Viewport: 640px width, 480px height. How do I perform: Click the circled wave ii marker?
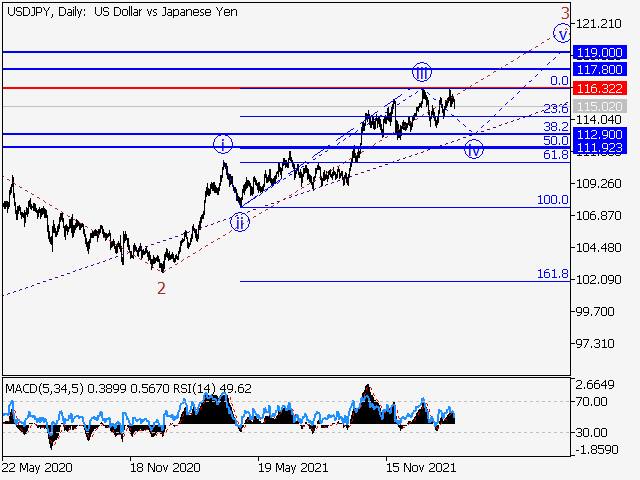pos(239,221)
